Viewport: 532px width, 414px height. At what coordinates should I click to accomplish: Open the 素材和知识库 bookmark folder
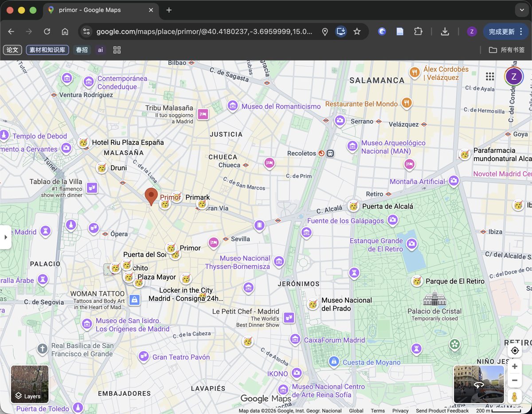click(47, 50)
